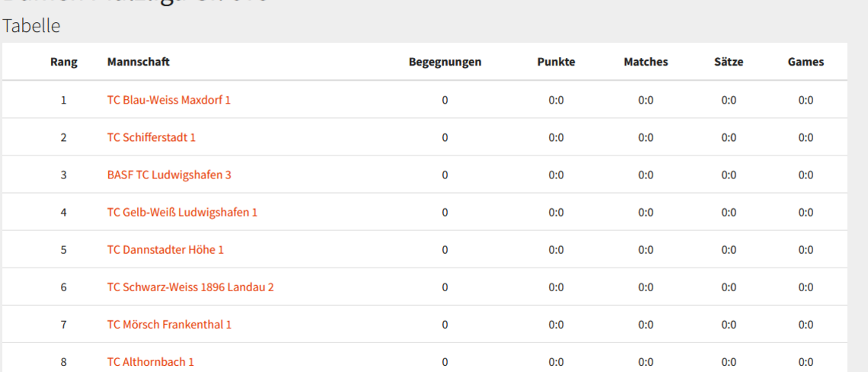Click Matches value for BASF TC Ludwigshafen 3

(x=646, y=175)
